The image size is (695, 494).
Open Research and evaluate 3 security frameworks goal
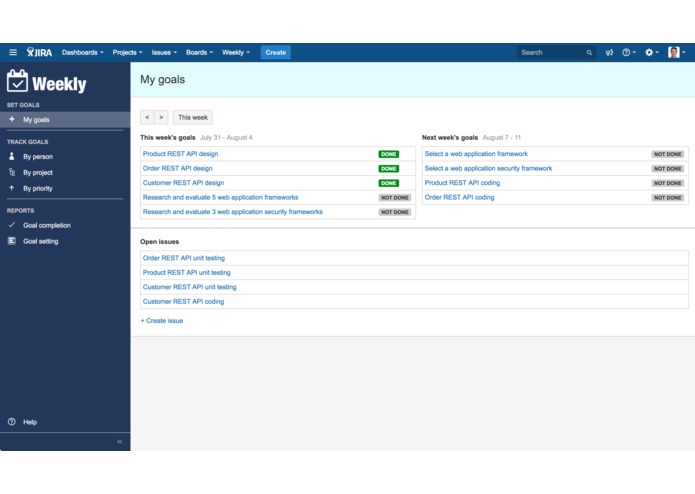tap(233, 212)
